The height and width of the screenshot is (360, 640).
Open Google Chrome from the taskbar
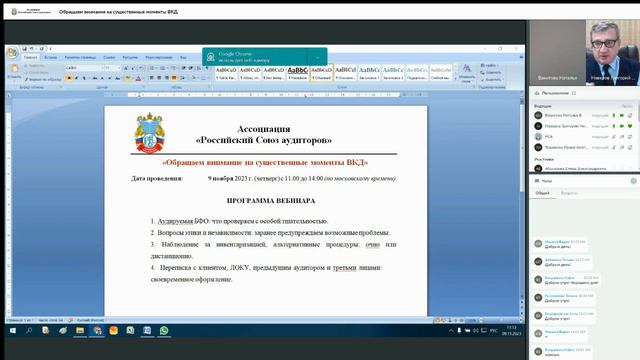[x=97, y=331]
